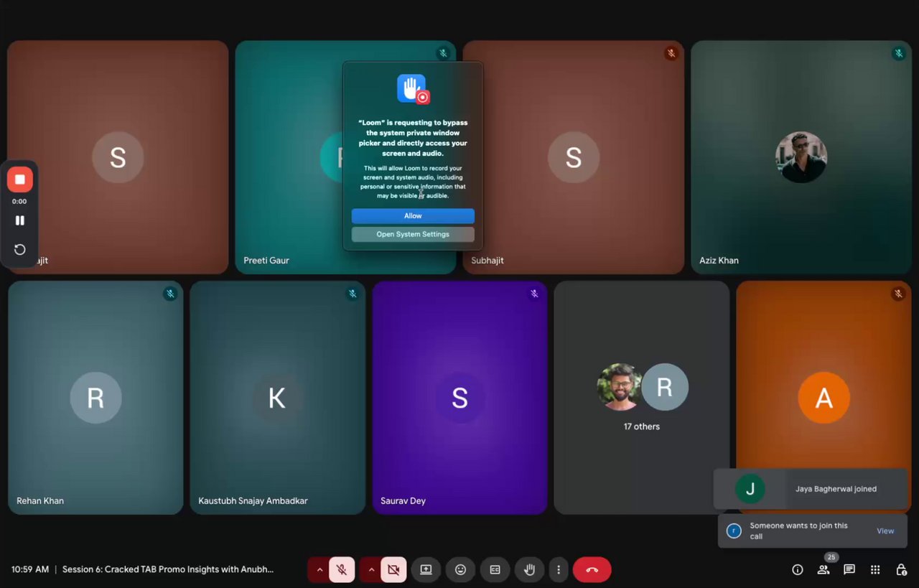This screenshot has height=588, width=919.
Task: Click muted mic icon on Preeti Gaur's tile
Action: [443, 53]
